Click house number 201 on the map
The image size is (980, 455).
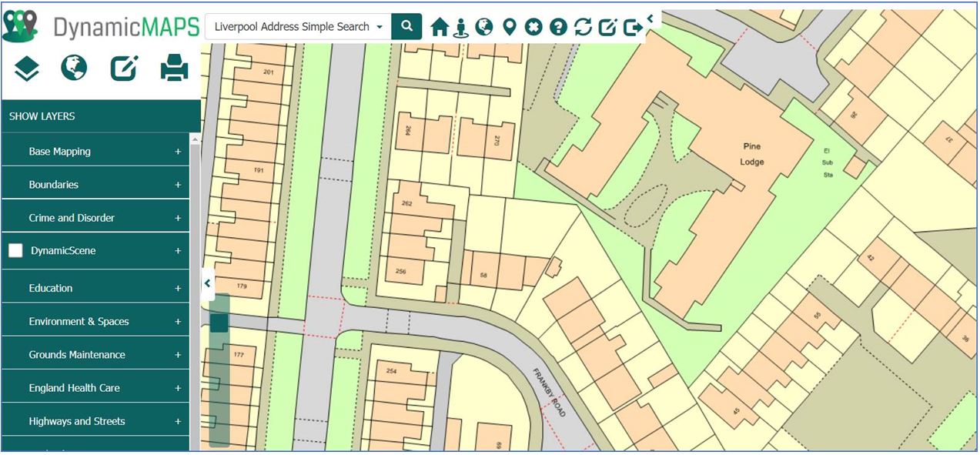coord(268,72)
